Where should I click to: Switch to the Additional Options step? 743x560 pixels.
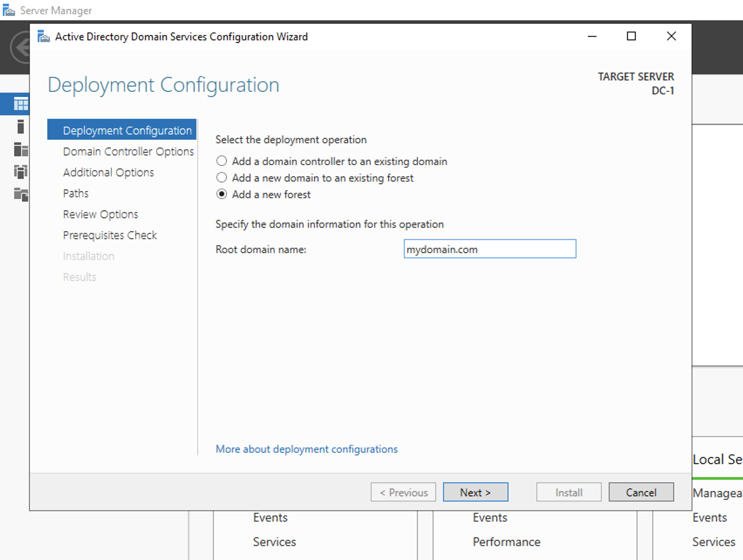[108, 172]
